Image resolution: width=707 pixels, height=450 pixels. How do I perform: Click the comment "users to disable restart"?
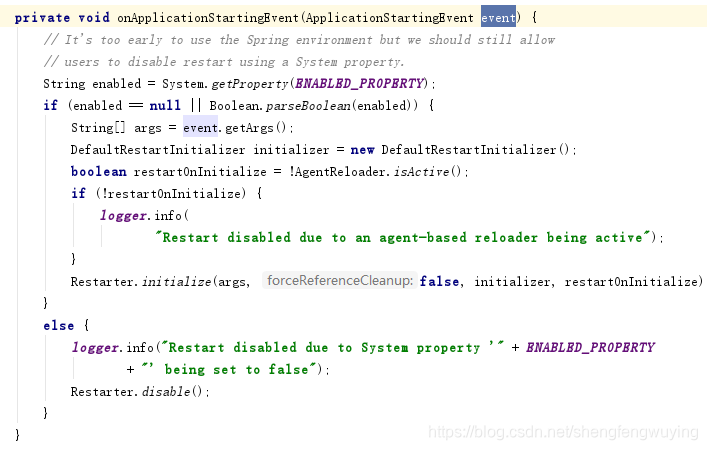pyautogui.click(x=224, y=61)
